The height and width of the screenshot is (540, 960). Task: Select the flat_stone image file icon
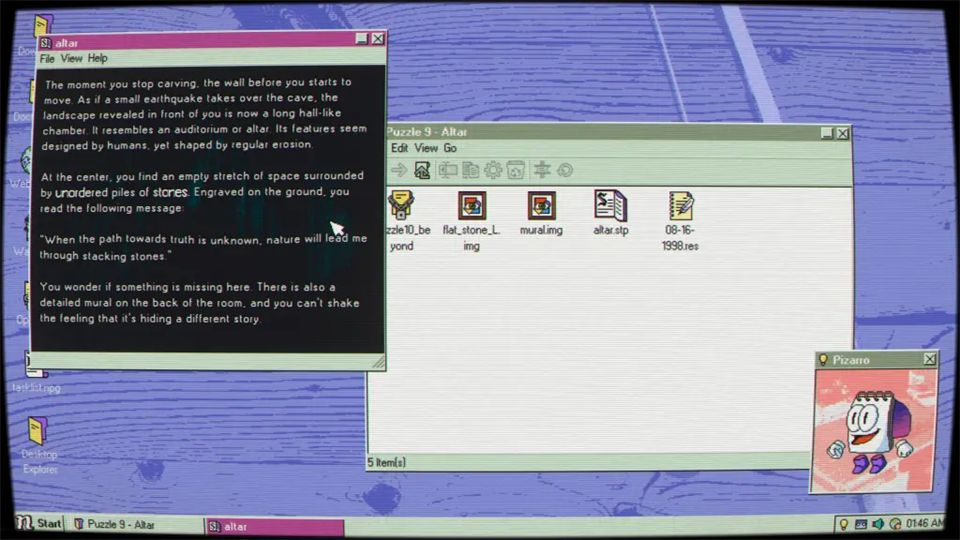[472, 205]
